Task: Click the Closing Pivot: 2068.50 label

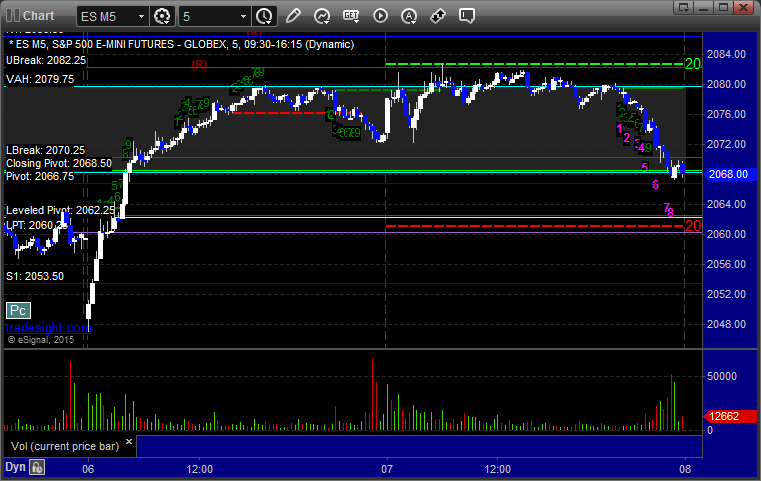Action: tap(59, 163)
